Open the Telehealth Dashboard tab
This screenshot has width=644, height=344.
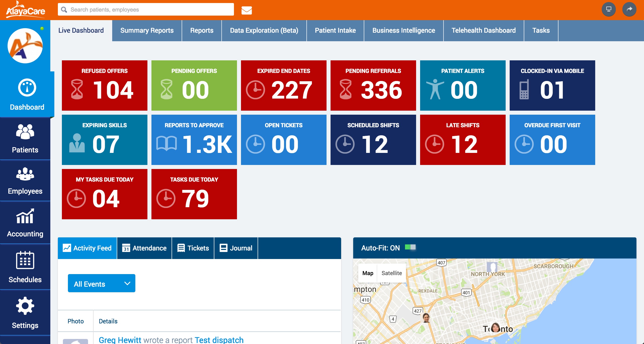tap(483, 30)
